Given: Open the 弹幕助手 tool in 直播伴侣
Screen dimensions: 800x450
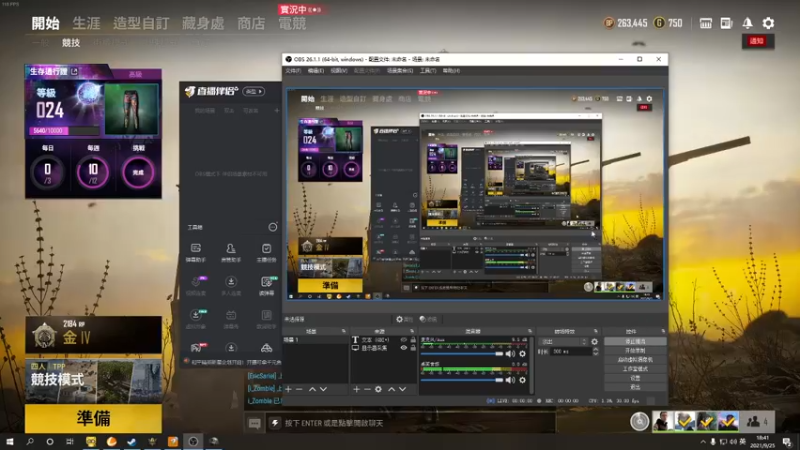Looking at the screenshot, I should pos(195,253).
